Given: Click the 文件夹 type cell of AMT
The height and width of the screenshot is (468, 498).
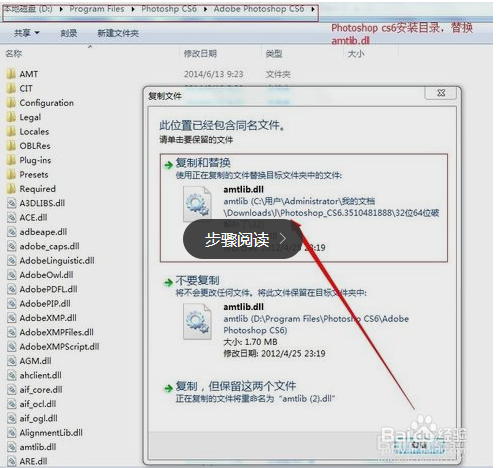Looking at the screenshot, I should click(278, 74).
